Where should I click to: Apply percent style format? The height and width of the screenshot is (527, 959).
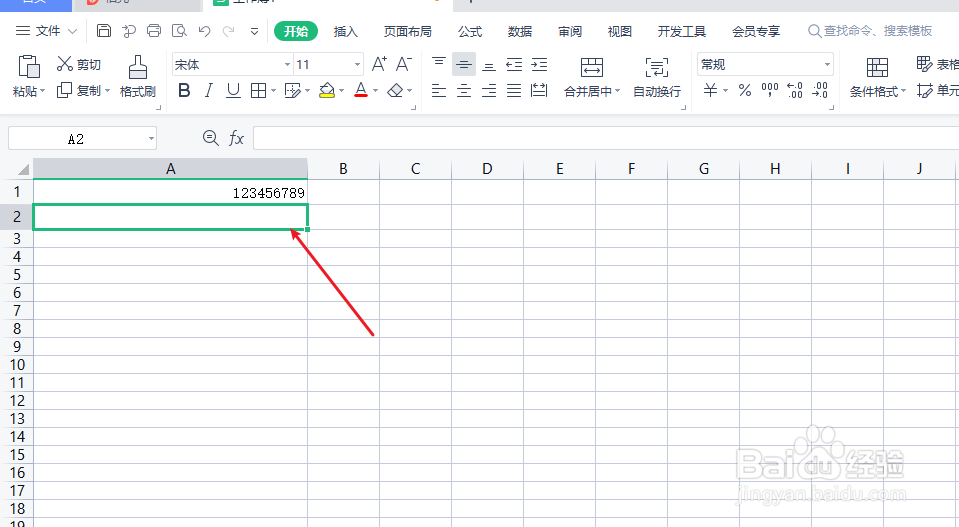point(744,90)
